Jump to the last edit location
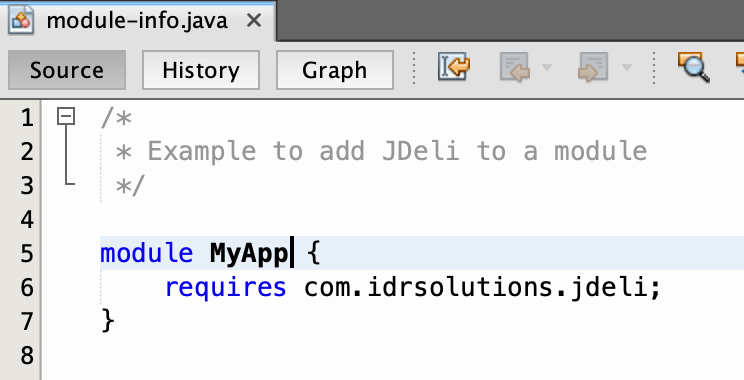Image resolution: width=744 pixels, height=380 pixels. tap(454, 67)
